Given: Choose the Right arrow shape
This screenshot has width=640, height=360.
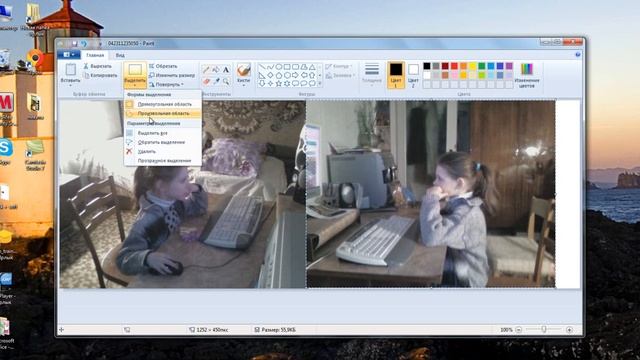Looking at the screenshot, I should 296,76.
